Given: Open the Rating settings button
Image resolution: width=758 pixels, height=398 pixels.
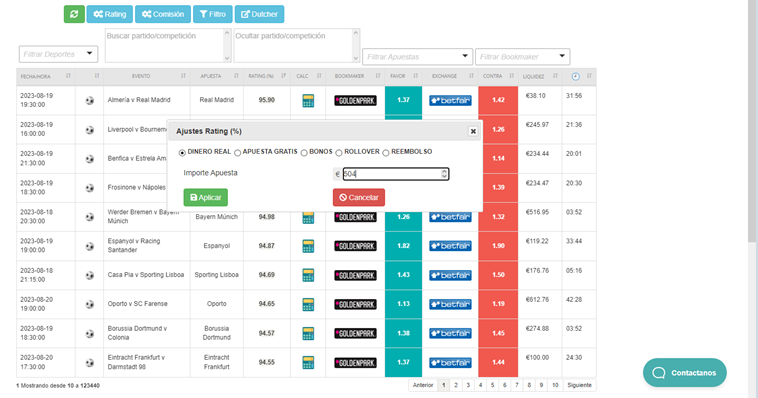Looking at the screenshot, I should [x=110, y=14].
